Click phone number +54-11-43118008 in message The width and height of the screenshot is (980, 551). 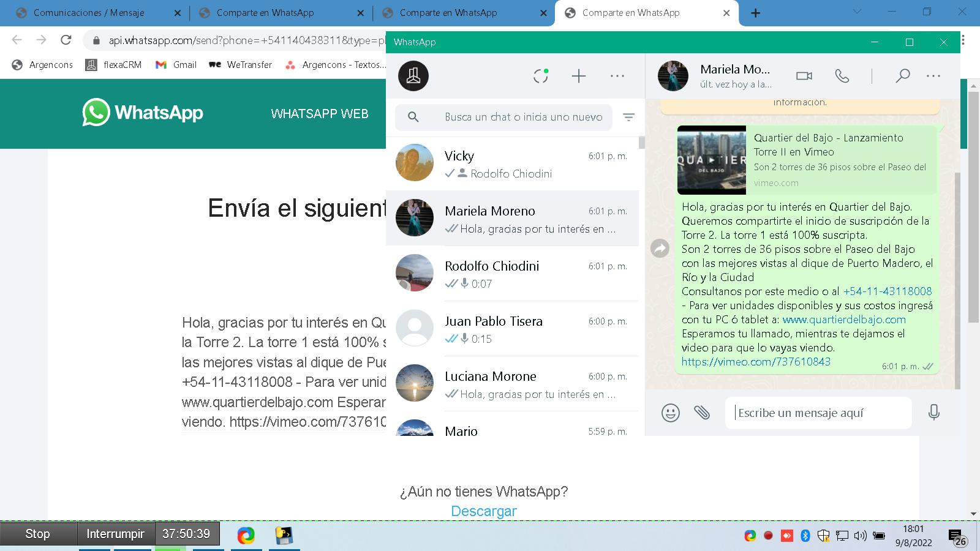pyautogui.click(x=888, y=291)
